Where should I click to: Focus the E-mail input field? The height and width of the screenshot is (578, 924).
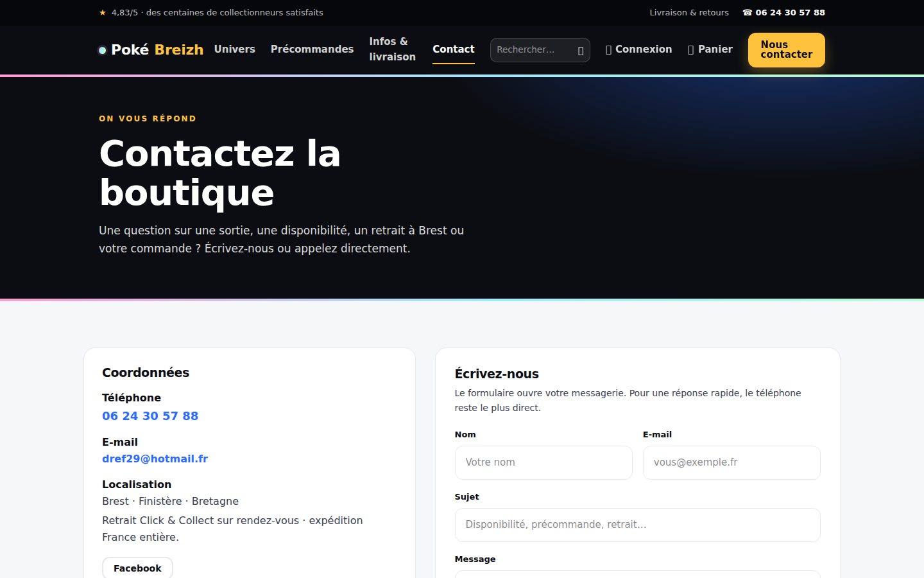tap(732, 462)
